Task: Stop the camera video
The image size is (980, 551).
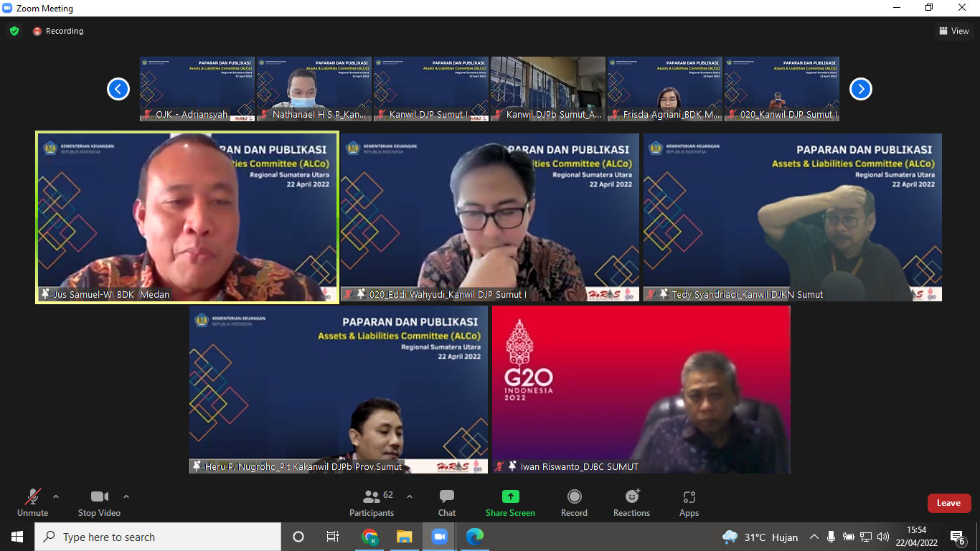Action: coord(99,503)
